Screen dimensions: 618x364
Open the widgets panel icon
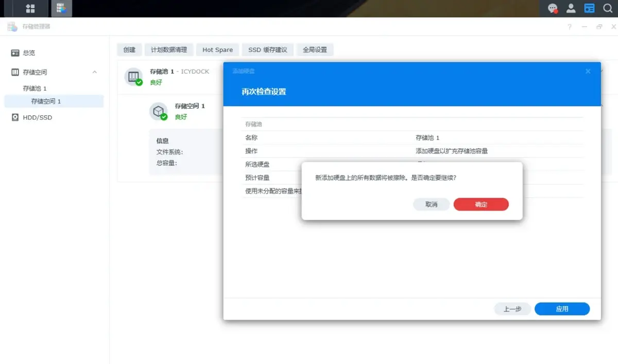pos(590,8)
